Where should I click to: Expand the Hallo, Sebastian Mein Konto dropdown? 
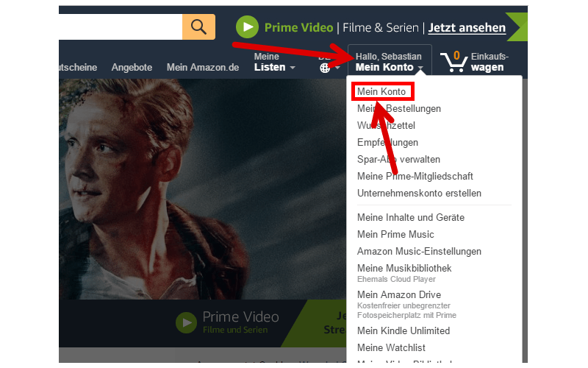(390, 62)
